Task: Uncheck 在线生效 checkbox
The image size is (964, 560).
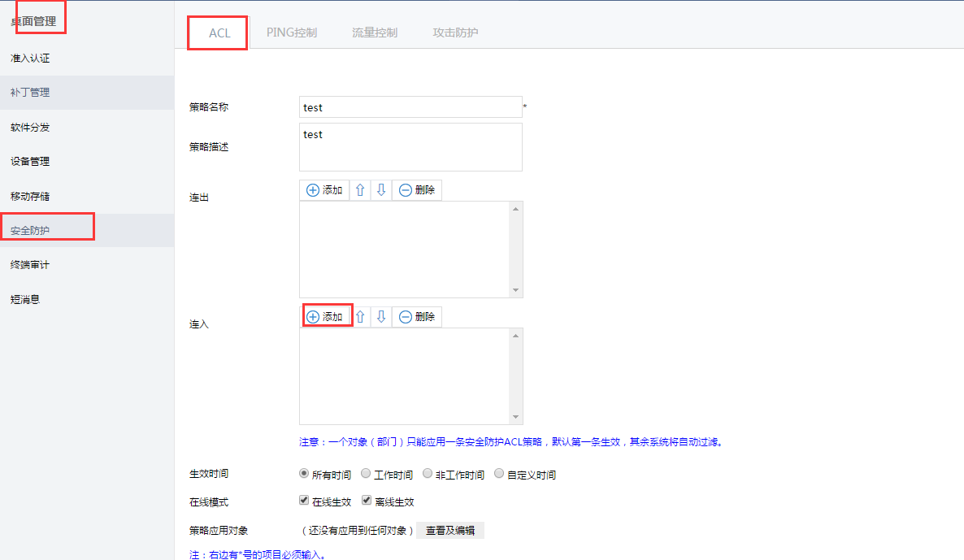Action: [x=304, y=501]
